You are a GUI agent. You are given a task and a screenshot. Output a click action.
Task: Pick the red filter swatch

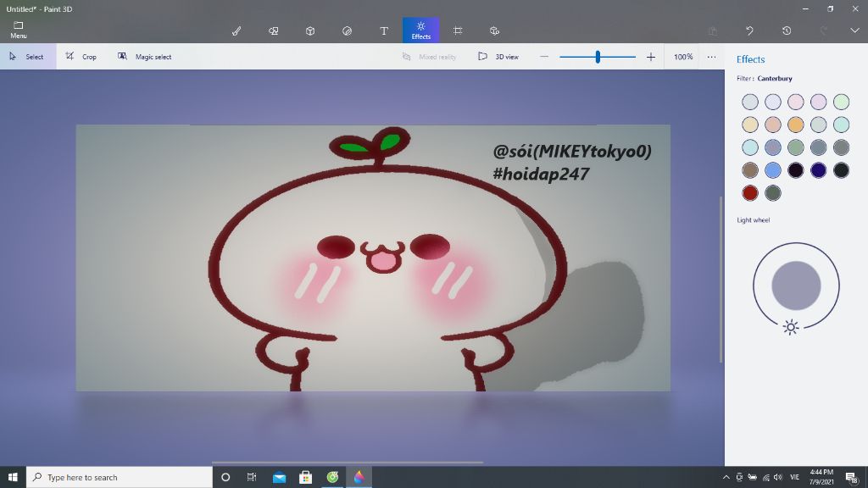(x=750, y=192)
